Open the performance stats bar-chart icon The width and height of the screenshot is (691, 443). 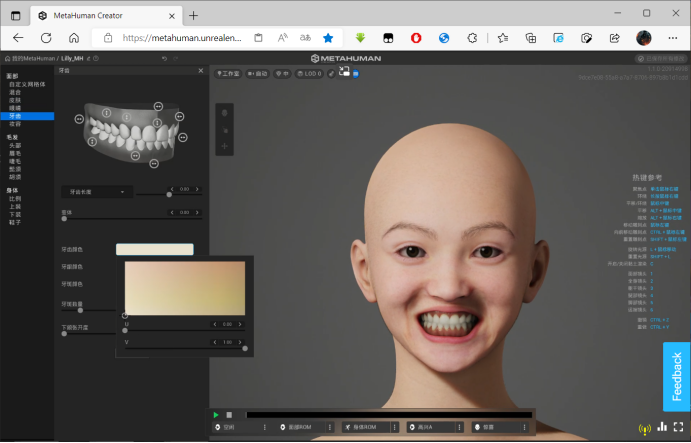coord(662,427)
